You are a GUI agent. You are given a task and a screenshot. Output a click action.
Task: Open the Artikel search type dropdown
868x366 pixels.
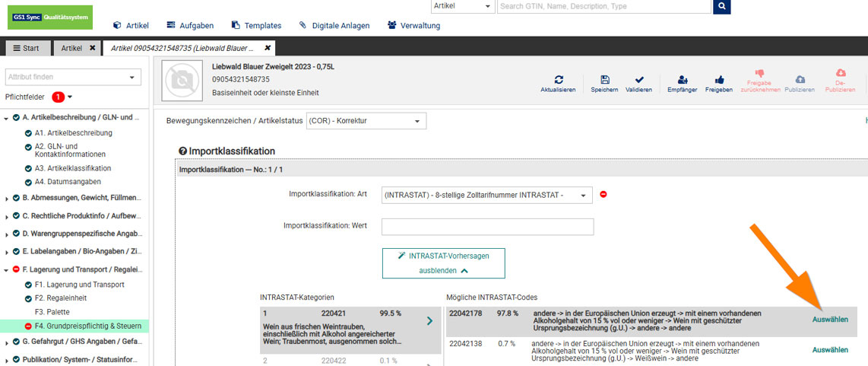(x=463, y=6)
